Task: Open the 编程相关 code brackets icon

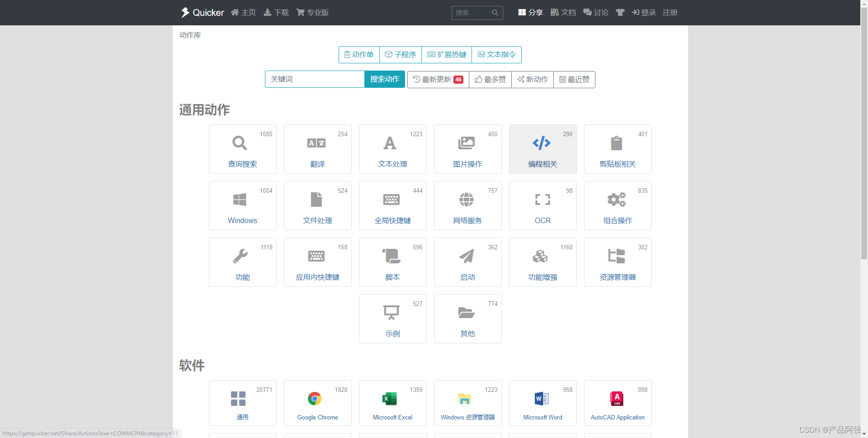Action: (x=542, y=143)
